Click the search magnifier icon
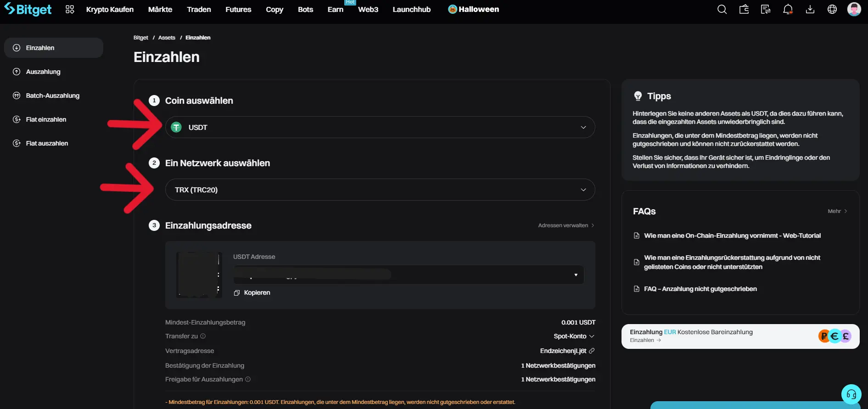The width and height of the screenshot is (868, 409). [722, 9]
